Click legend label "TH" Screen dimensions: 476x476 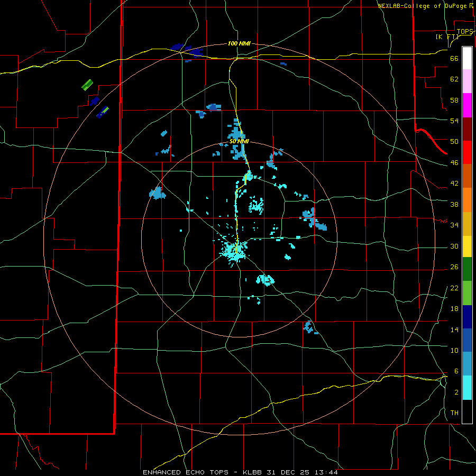[x=454, y=413]
